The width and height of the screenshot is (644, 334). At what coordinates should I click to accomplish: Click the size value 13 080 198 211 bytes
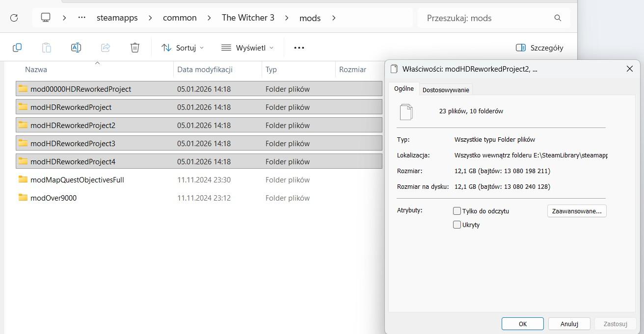point(502,171)
